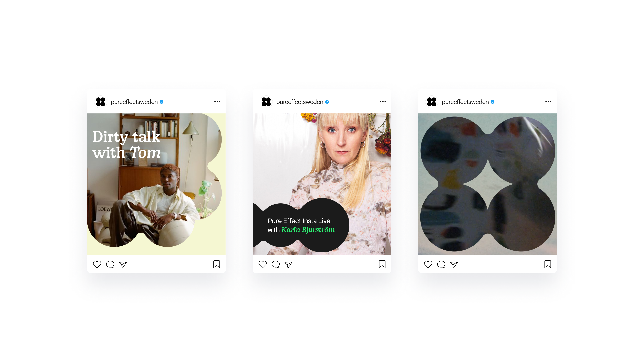This screenshot has width=644, height=362.
Task: Like the Dirty talk with Tom post
Action: [x=97, y=264]
